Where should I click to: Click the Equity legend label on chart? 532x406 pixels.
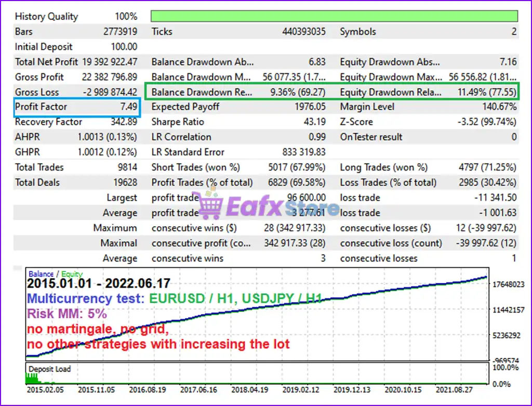[x=72, y=274]
